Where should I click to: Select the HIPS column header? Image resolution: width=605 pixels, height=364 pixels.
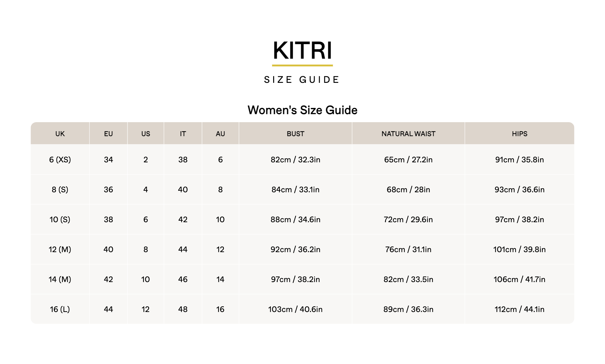pos(519,134)
